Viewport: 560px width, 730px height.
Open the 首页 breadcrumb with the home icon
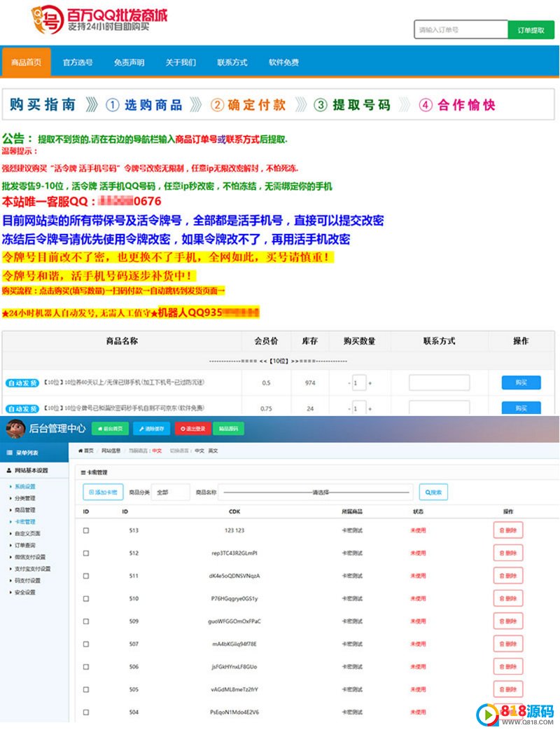click(x=86, y=450)
